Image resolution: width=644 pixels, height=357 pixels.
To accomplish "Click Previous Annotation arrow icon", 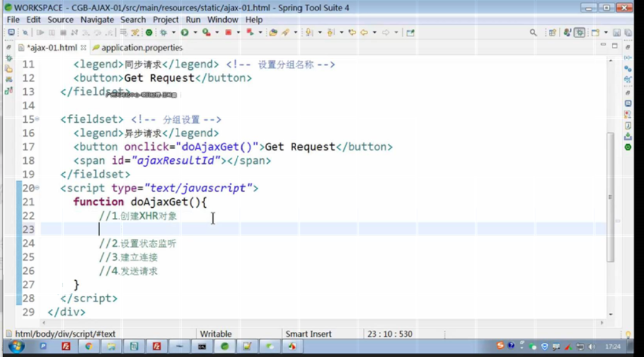I will coord(331,32).
